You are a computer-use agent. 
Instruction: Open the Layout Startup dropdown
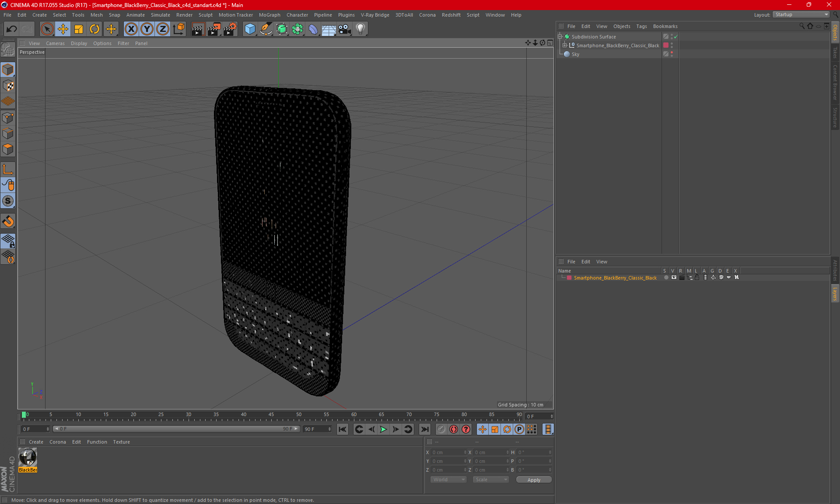coord(801,14)
